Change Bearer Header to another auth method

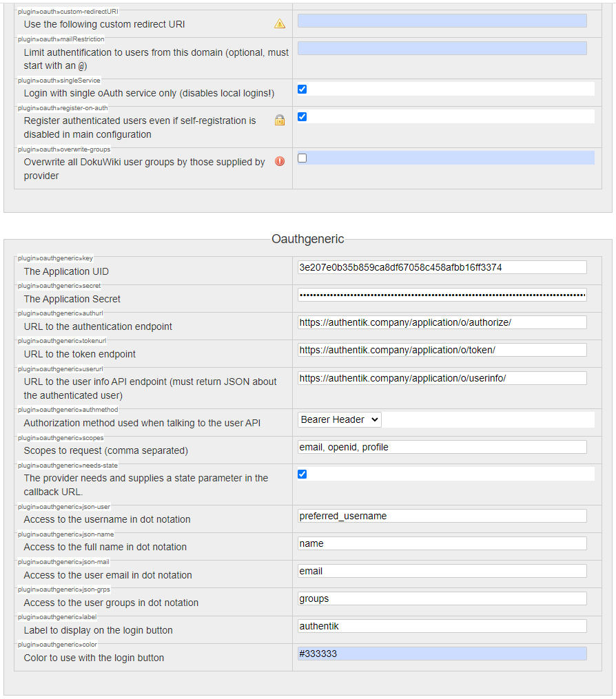pyautogui.click(x=339, y=419)
